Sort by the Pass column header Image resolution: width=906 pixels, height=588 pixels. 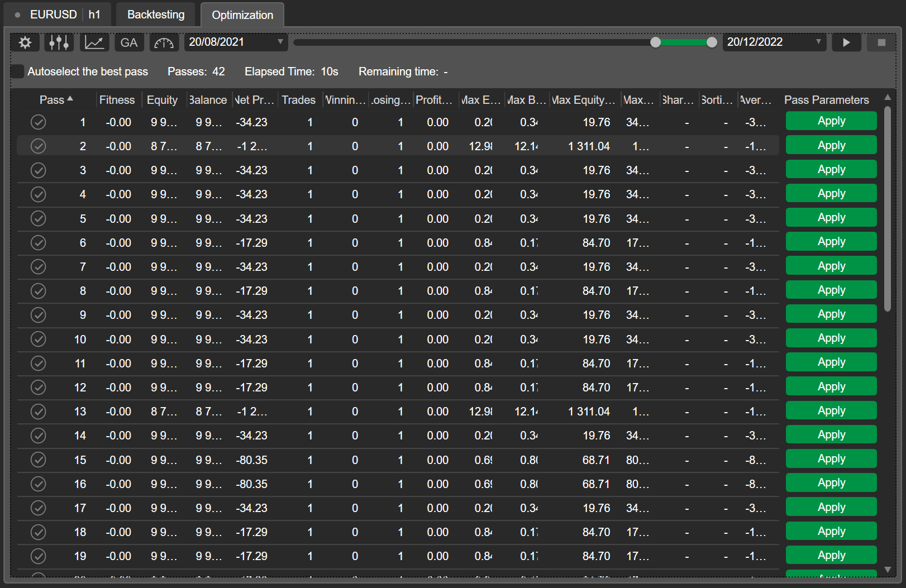pos(56,100)
